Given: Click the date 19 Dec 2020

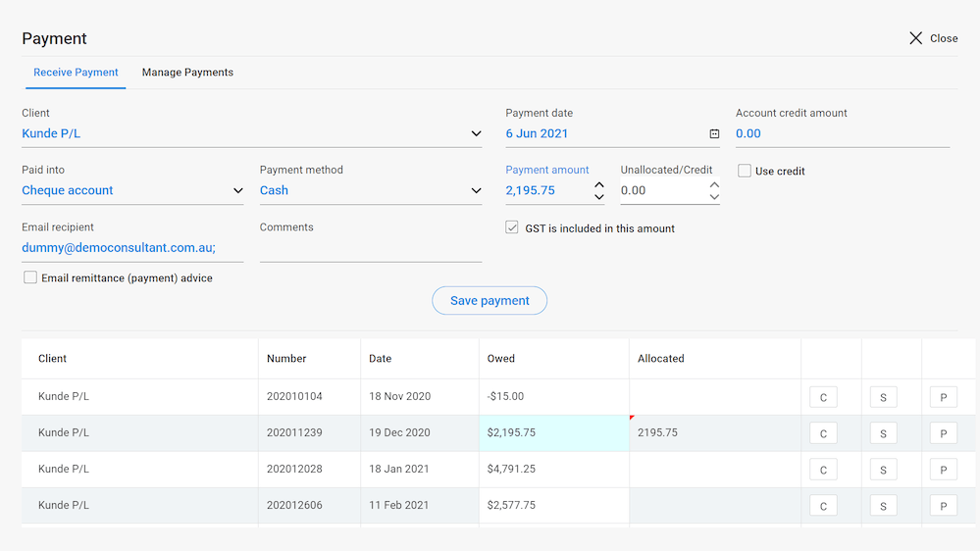Looking at the screenshot, I should (x=399, y=432).
